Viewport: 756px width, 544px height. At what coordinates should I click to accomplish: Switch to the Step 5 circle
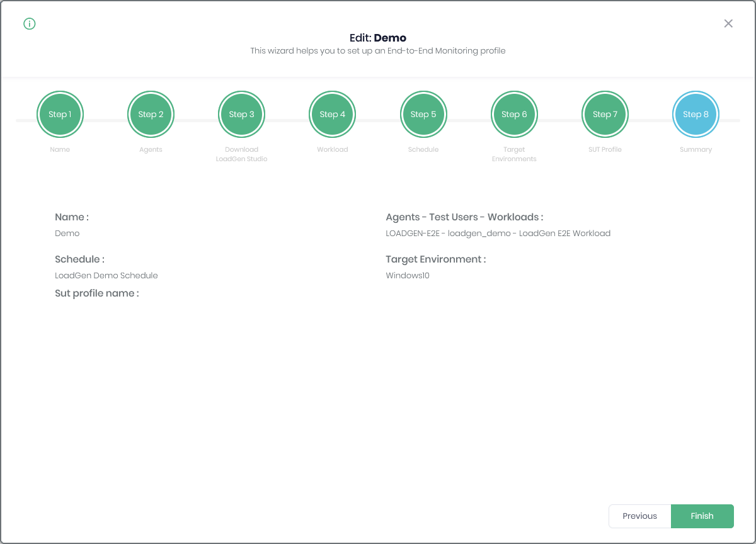pyautogui.click(x=423, y=115)
